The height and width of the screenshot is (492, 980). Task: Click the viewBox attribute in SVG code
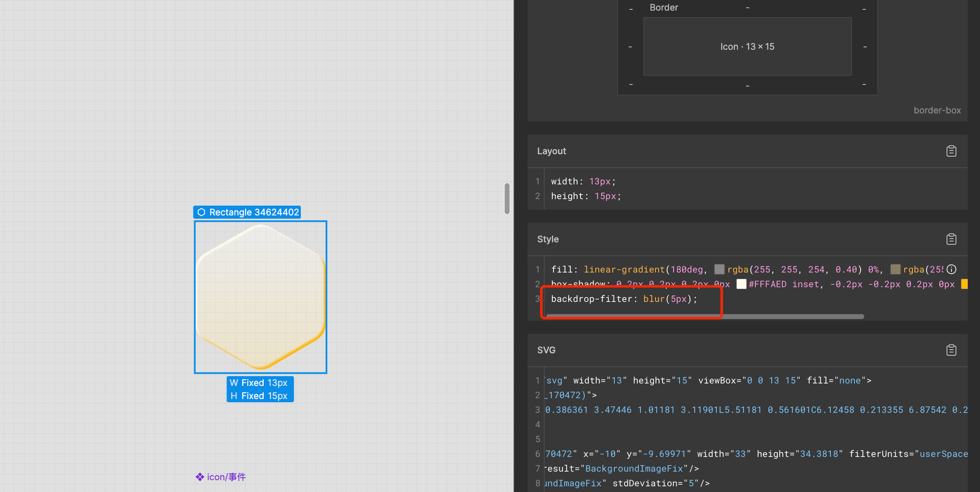point(749,380)
